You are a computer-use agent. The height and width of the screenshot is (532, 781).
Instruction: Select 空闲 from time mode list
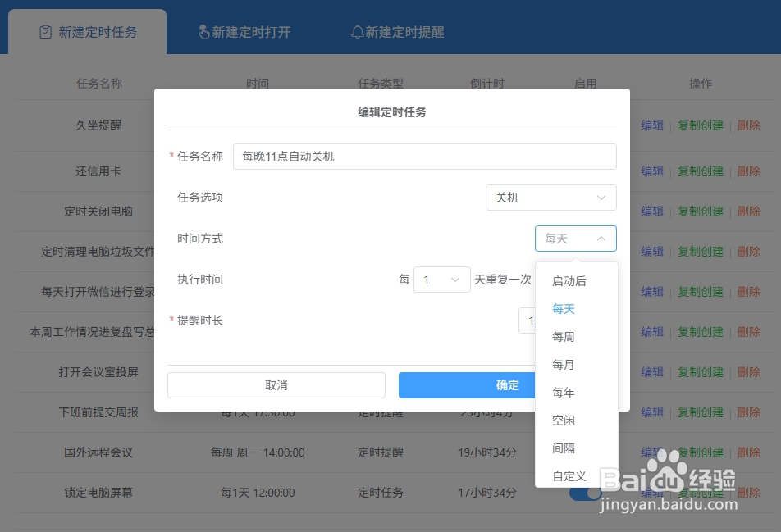(x=576, y=421)
